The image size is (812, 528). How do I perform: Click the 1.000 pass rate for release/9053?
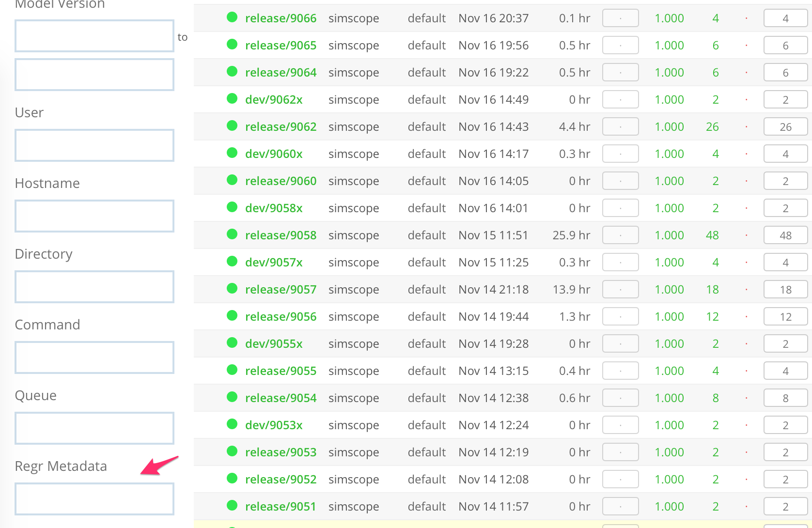[669, 452]
